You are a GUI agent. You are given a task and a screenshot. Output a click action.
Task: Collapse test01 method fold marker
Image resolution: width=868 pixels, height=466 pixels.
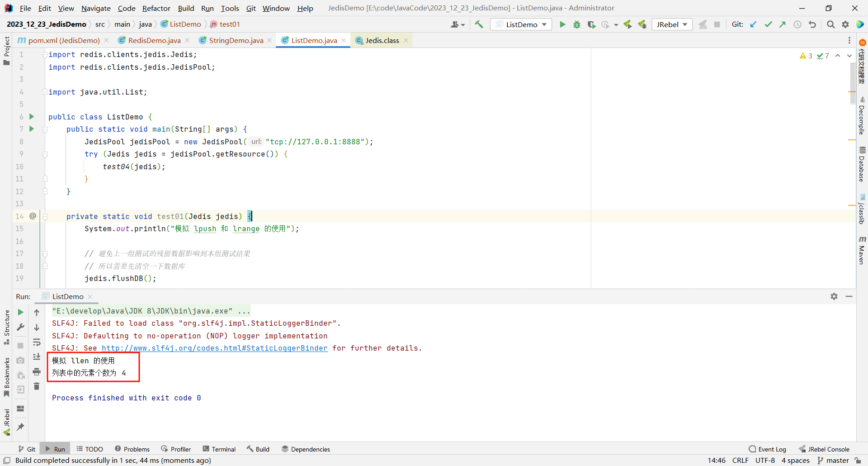(45, 217)
